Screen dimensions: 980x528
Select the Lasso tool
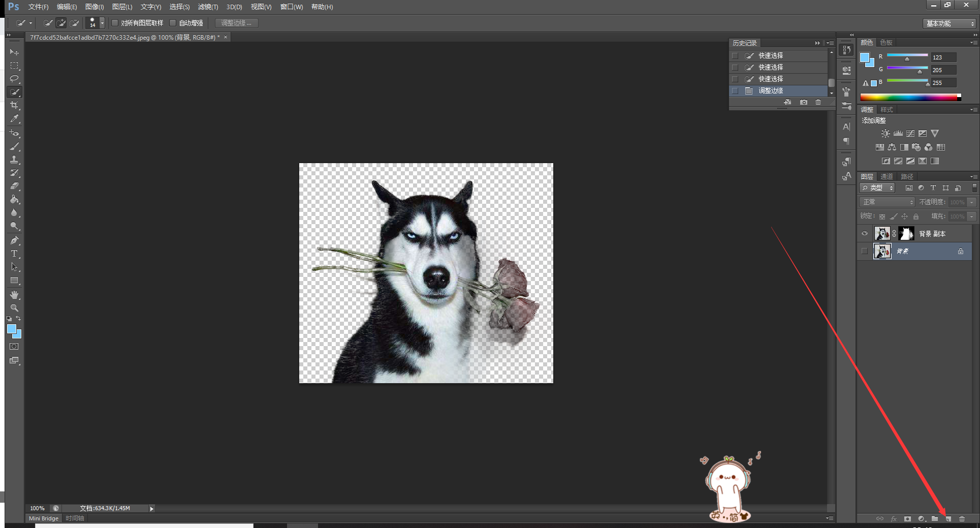[14, 79]
